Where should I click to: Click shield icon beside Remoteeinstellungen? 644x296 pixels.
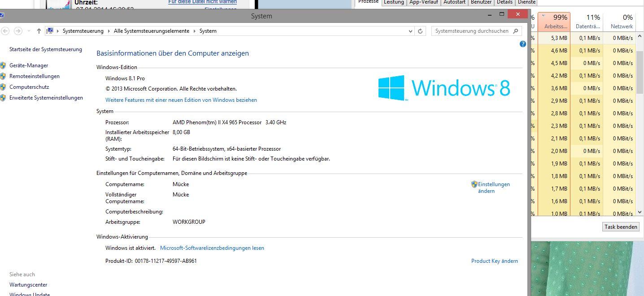(3, 76)
